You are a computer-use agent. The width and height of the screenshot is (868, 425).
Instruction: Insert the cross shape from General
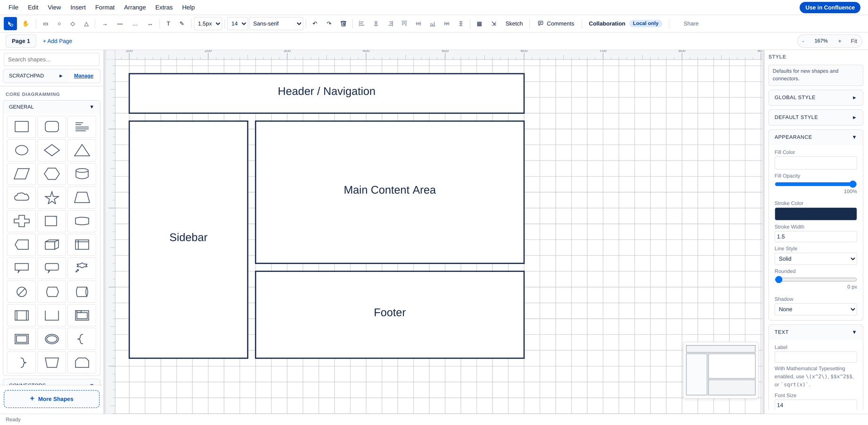point(22,221)
